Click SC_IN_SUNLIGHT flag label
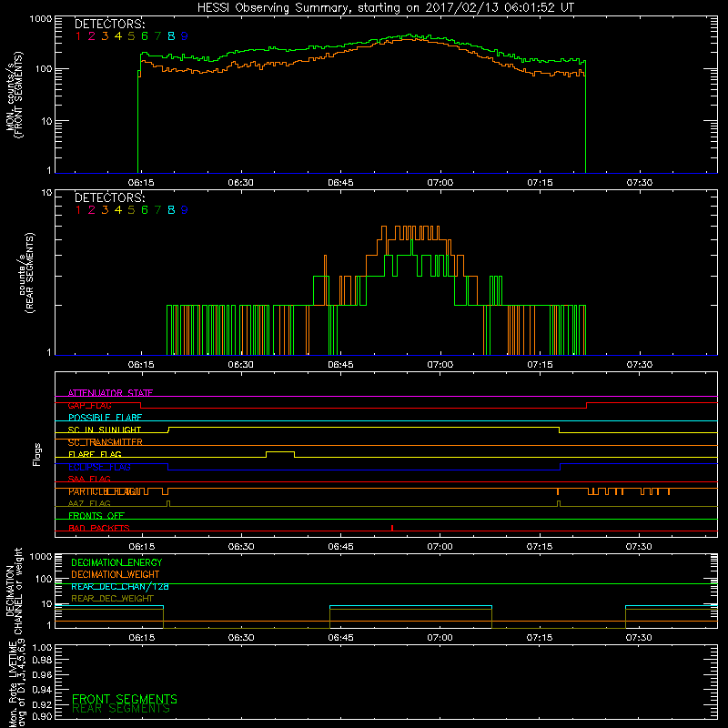This screenshot has height=728, width=728. [x=105, y=430]
